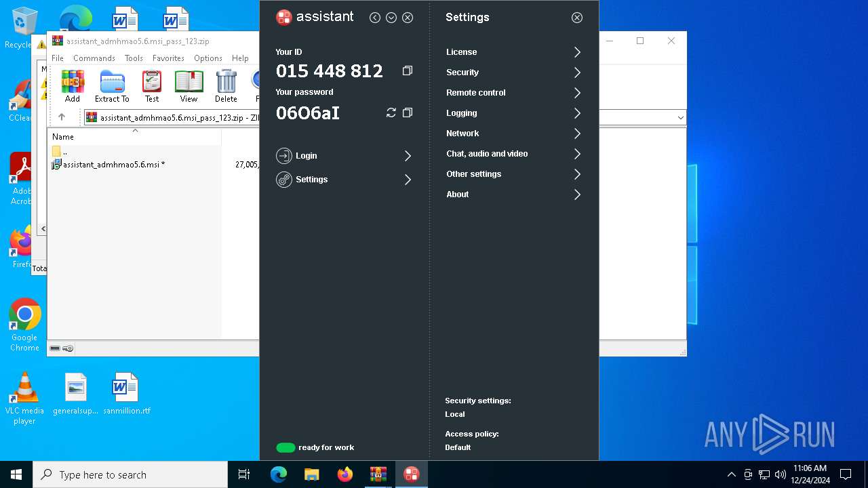Open WinRAR Commands menu
Viewport: 868px width, 488px height.
tap(94, 58)
